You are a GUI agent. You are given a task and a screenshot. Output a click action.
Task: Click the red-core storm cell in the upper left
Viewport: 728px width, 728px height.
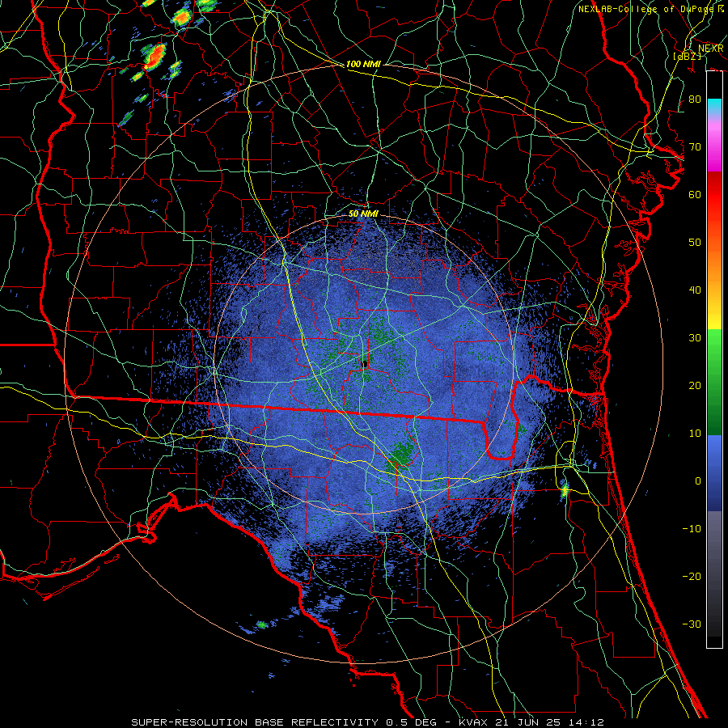pos(155,56)
